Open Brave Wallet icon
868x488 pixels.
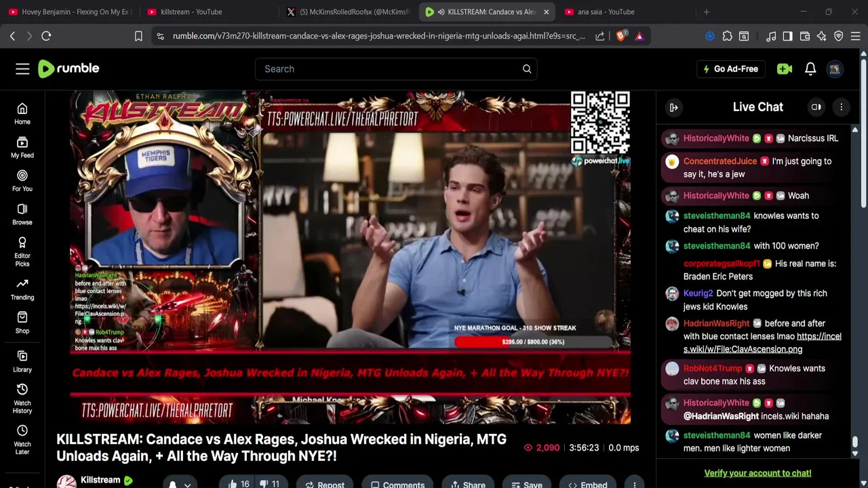pyautogui.click(x=805, y=36)
